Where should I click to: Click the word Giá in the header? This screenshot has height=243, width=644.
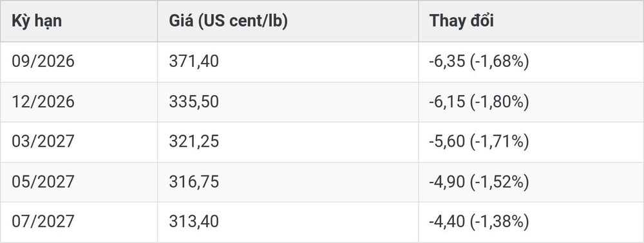click(181, 21)
